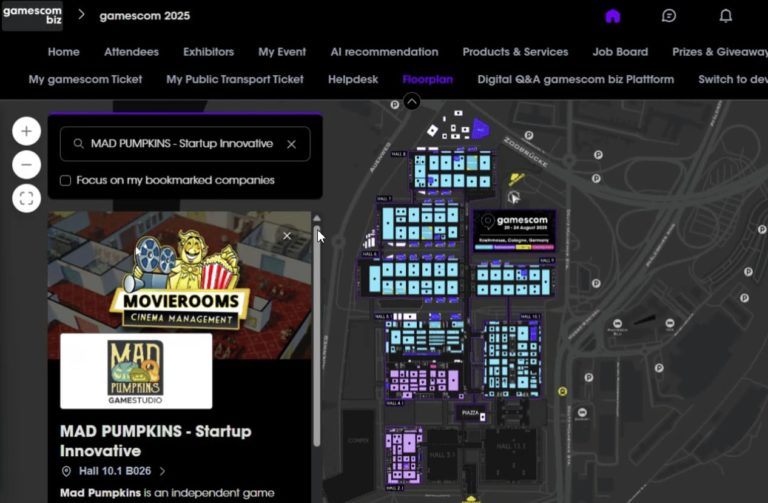Open the Job Board menu item
Image resolution: width=768 pixels, height=503 pixels.
pos(620,52)
